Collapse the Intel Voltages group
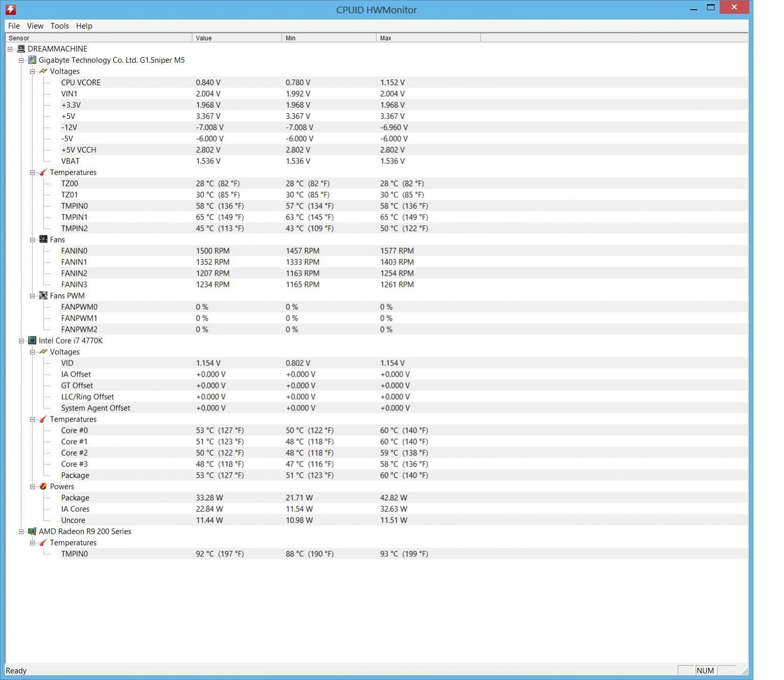784x680 pixels. pos(32,352)
